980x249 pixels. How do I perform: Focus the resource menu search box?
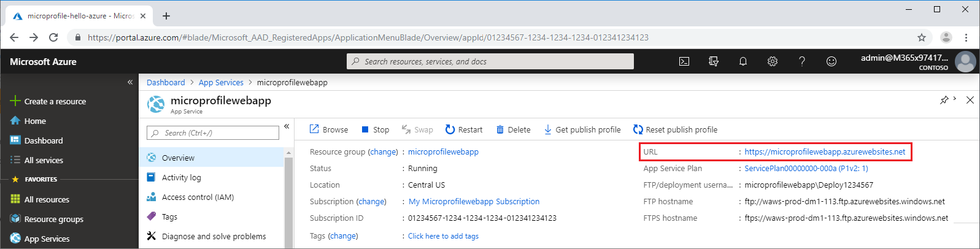[x=213, y=133]
